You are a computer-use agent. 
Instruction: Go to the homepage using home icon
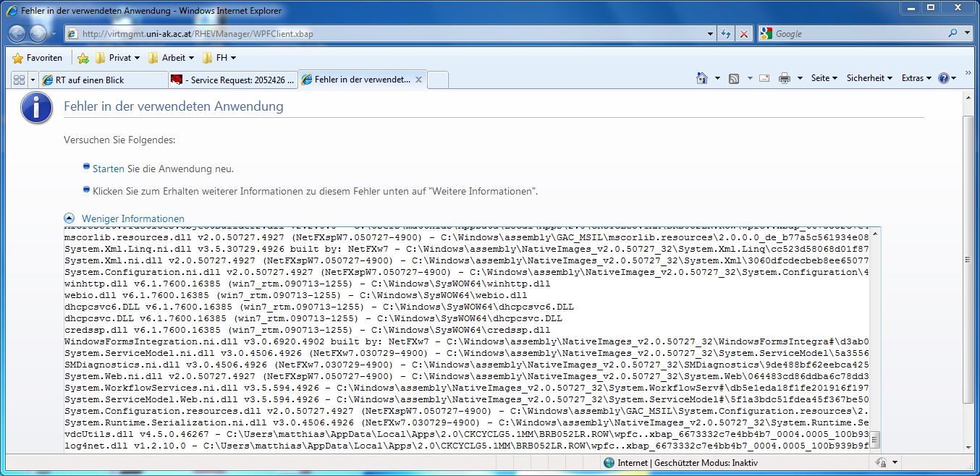[703, 77]
